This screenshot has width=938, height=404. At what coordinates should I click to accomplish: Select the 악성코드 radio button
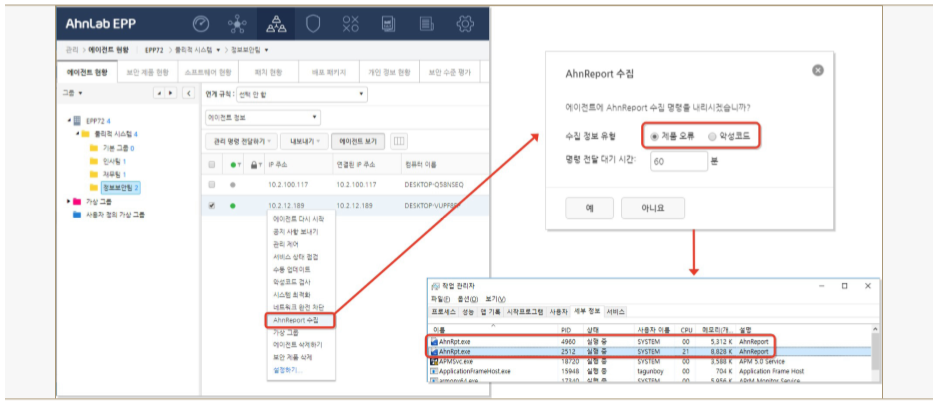point(712,136)
